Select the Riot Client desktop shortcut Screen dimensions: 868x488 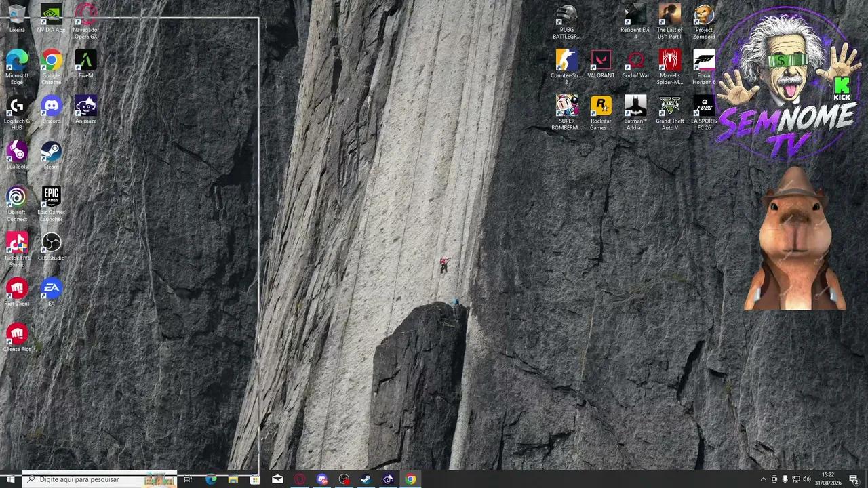point(17,292)
